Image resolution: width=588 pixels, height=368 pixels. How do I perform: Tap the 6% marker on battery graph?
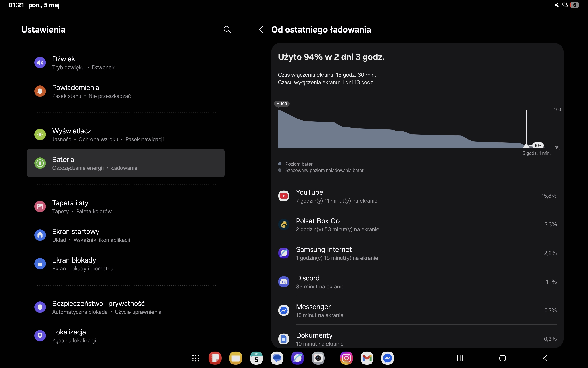[x=538, y=146]
